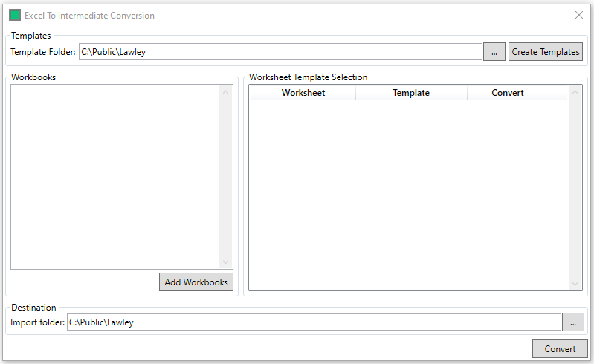This screenshot has width=594, height=364.
Task: Click the worksheet grid scroll-down arrow
Action: [575, 284]
